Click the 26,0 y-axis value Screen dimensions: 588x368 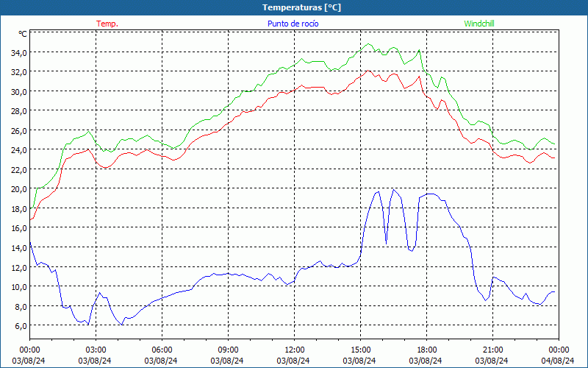click(x=19, y=131)
